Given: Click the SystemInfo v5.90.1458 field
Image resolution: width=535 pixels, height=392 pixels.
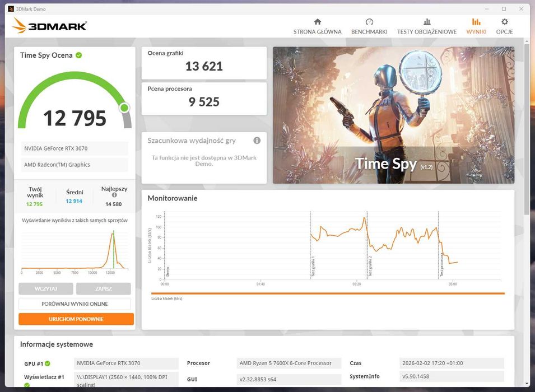Looking at the screenshot, I should click(452, 377).
